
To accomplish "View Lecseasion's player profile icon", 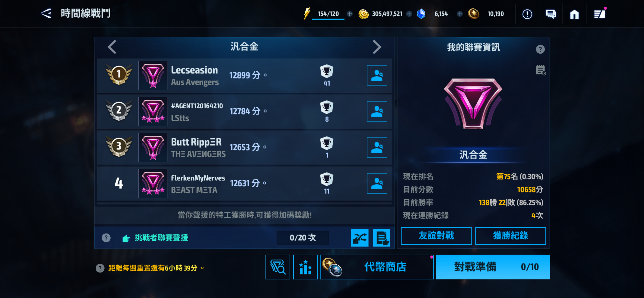I will [377, 75].
